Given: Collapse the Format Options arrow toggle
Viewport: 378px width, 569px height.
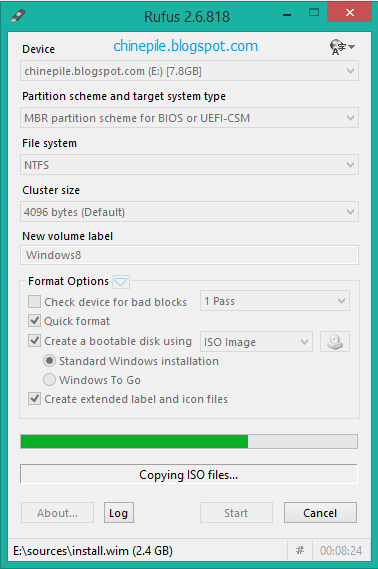Looking at the screenshot, I should tap(121, 282).
